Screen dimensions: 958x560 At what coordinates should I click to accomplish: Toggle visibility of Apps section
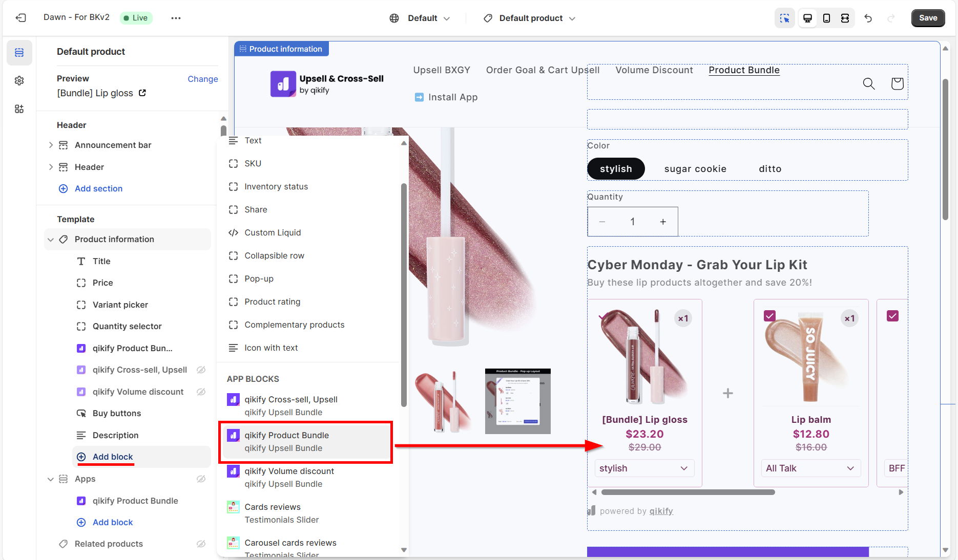[x=201, y=479]
